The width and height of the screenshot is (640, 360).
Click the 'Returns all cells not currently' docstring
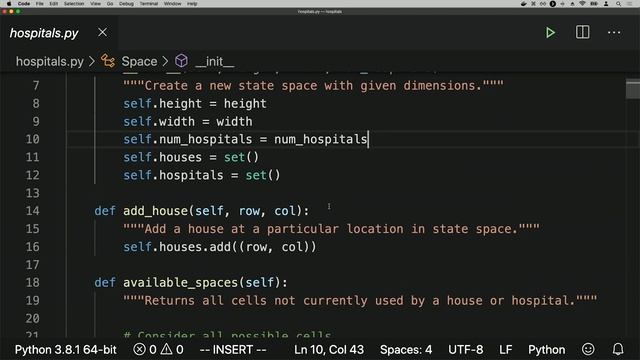point(360,301)
